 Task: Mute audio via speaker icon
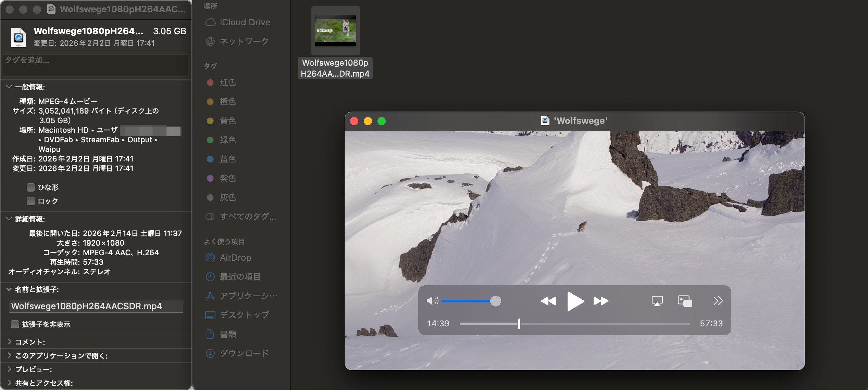click(x=432, y=301)
